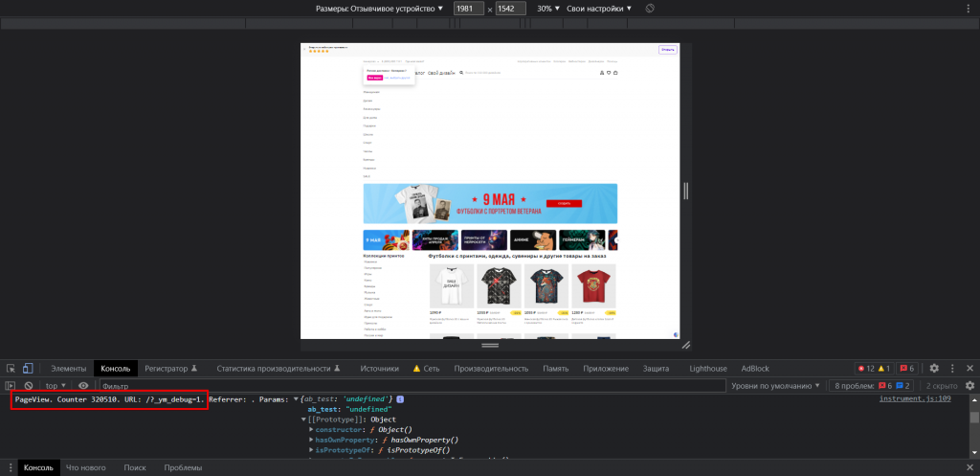This screenshot has height=476, width=980.
Task: Open console settings gear beside hidden count
Action: coord(970,386)
